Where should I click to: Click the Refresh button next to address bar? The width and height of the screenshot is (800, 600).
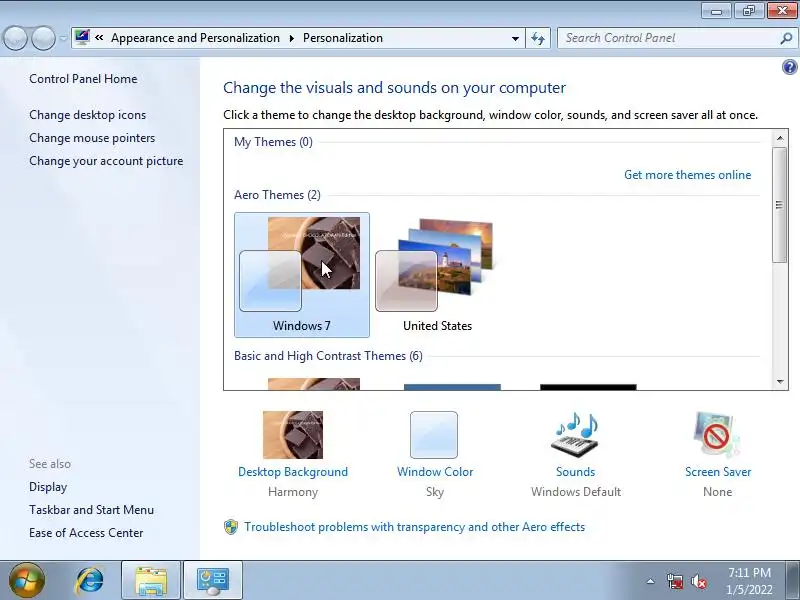tap(538, 38)
